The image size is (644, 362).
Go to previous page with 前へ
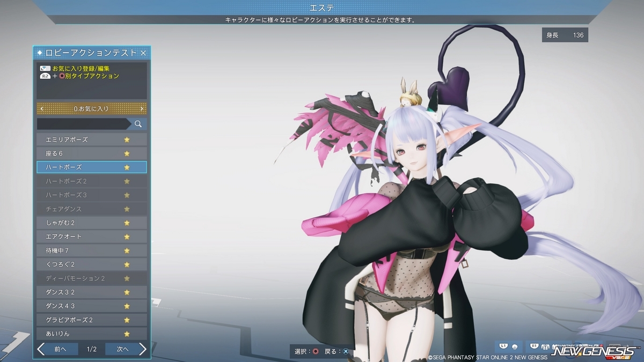(x=61, y=349)
